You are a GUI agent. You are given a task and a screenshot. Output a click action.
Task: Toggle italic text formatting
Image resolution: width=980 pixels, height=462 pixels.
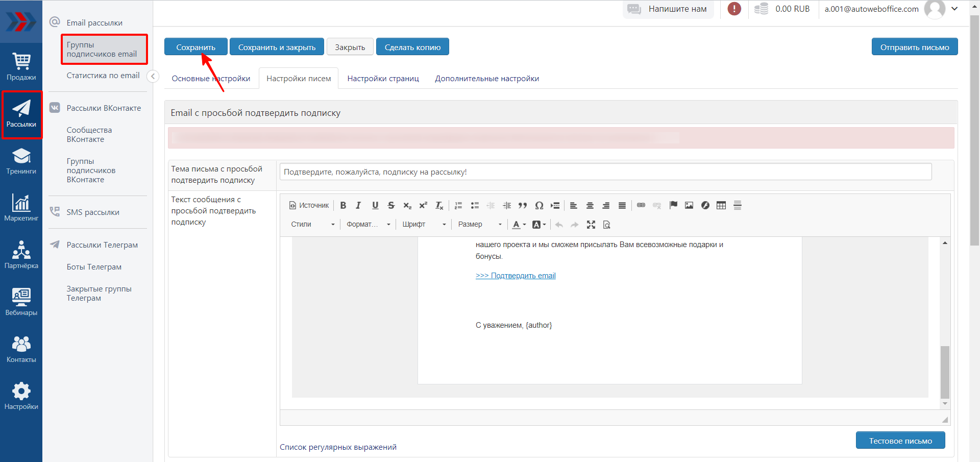[358, 205]
